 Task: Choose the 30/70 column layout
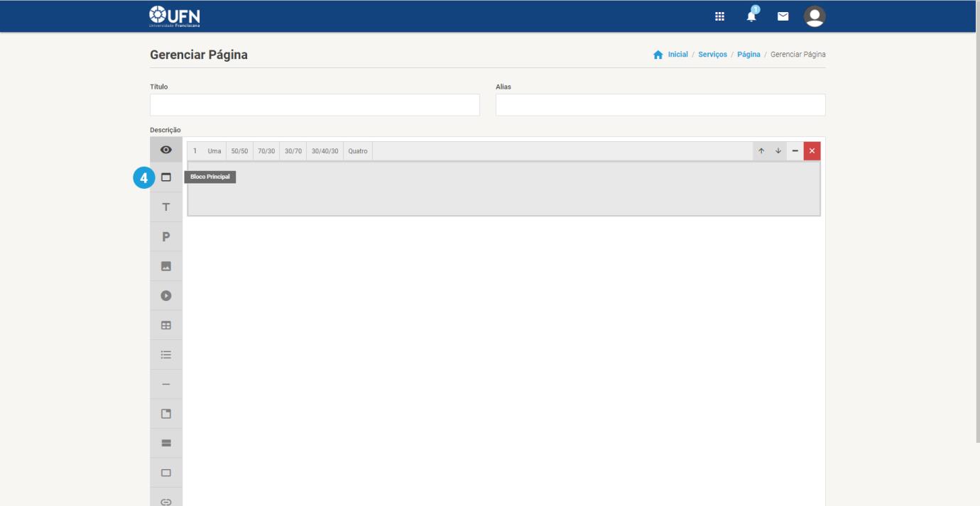pyautogui.click(x=293, y=151)
